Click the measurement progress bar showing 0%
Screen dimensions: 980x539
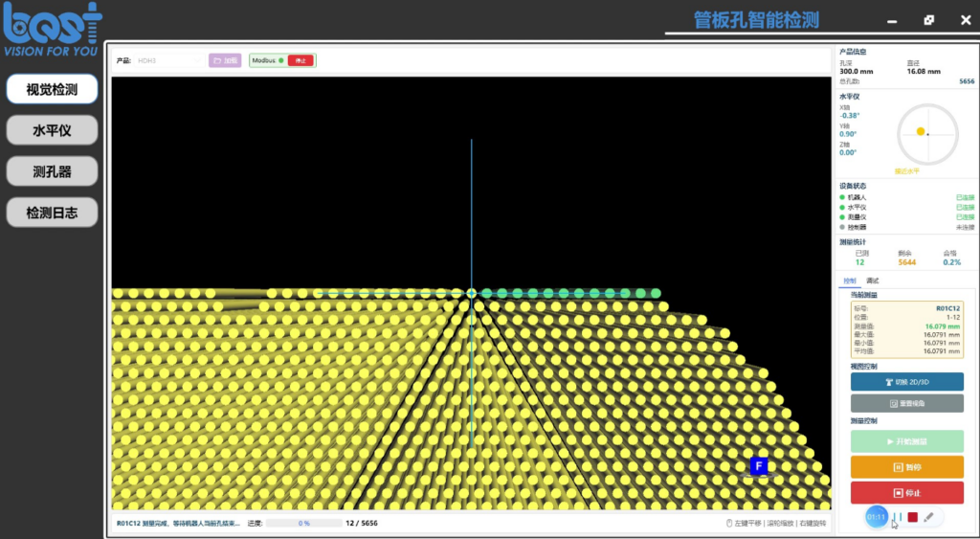[x=303, y=524]
